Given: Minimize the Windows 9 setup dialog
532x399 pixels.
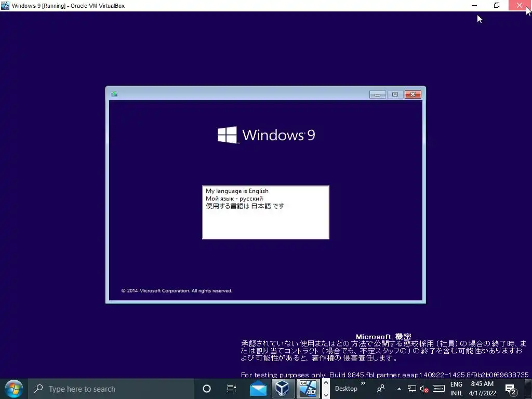Looking at the screenshot, I should tap(377, 95).
